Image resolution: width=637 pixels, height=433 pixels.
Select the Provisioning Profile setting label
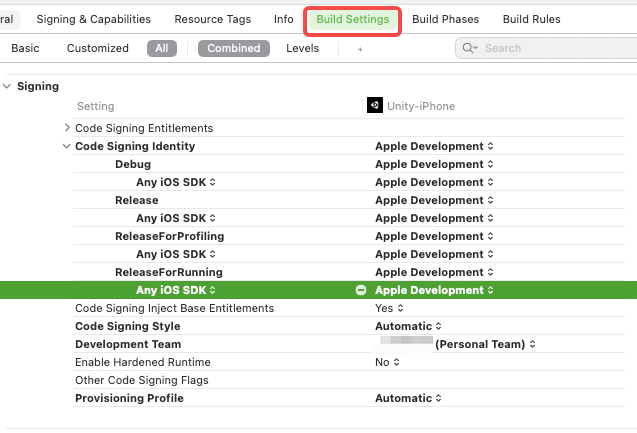pos(129,398)
